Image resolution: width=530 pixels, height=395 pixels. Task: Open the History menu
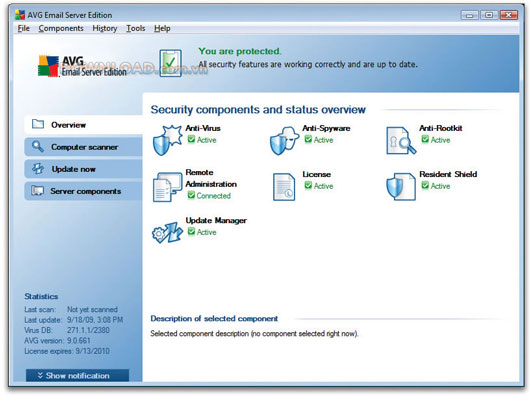(x=105, y=28)
